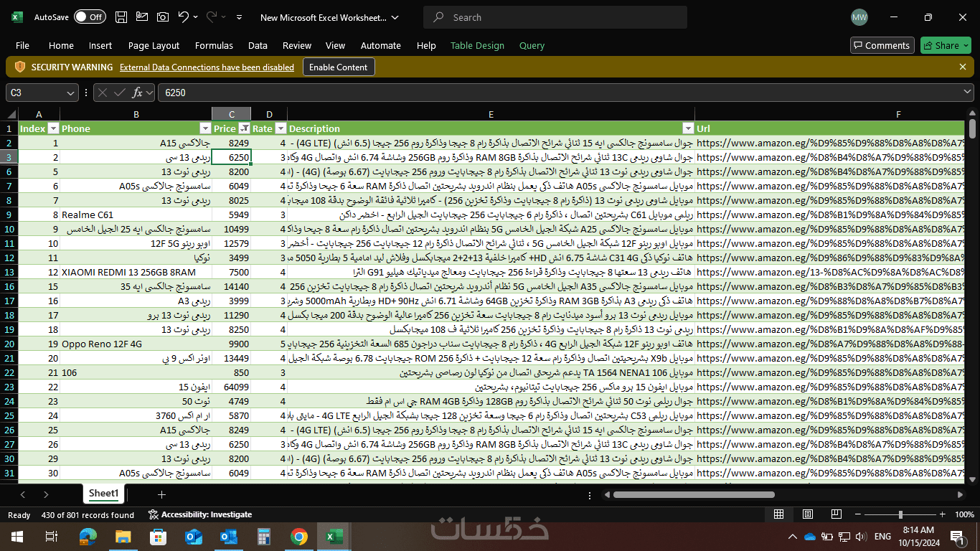Click the Name Box showing C3
The width and height of the screenshot is (980, 551).
36,93
